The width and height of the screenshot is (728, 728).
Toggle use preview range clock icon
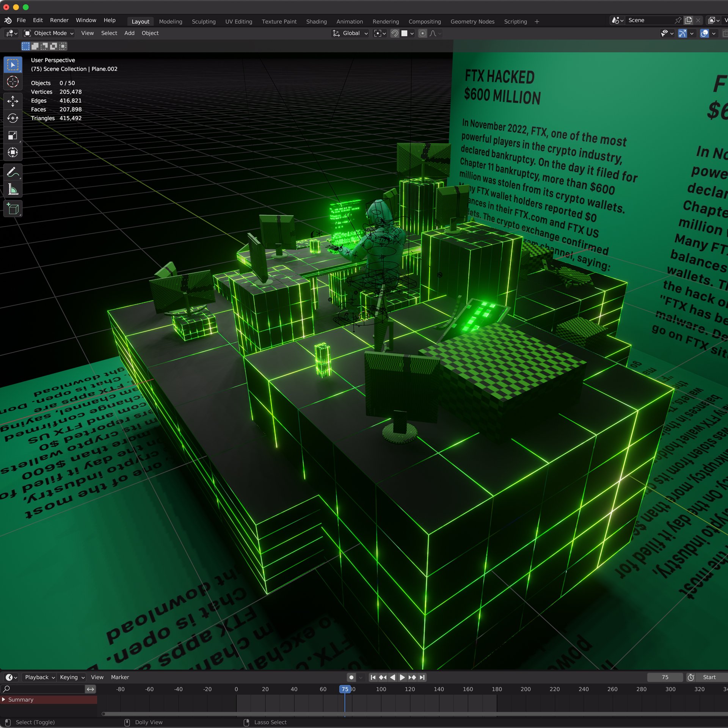pos(691,677)
